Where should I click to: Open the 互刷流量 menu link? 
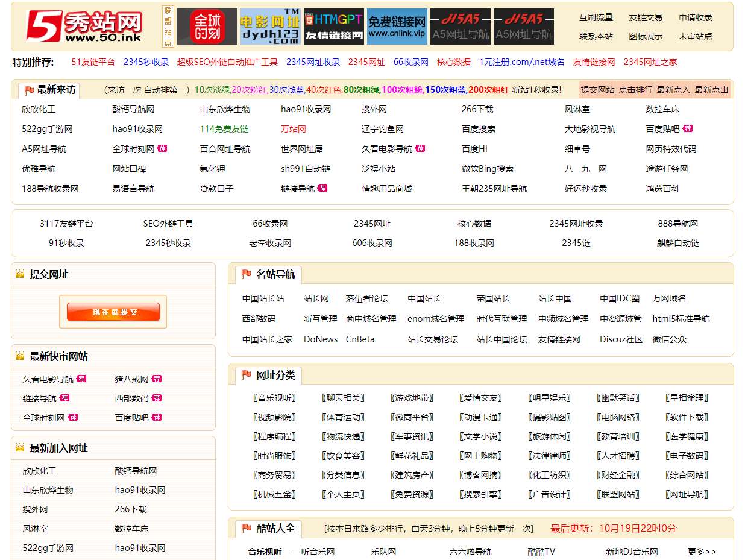[596, 17]
